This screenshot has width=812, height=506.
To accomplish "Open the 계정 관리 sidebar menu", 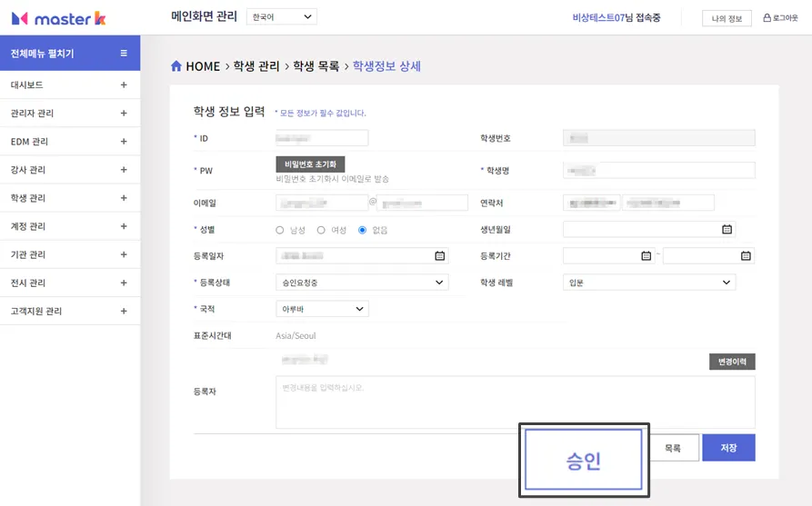I will click(x=70, y=226).
